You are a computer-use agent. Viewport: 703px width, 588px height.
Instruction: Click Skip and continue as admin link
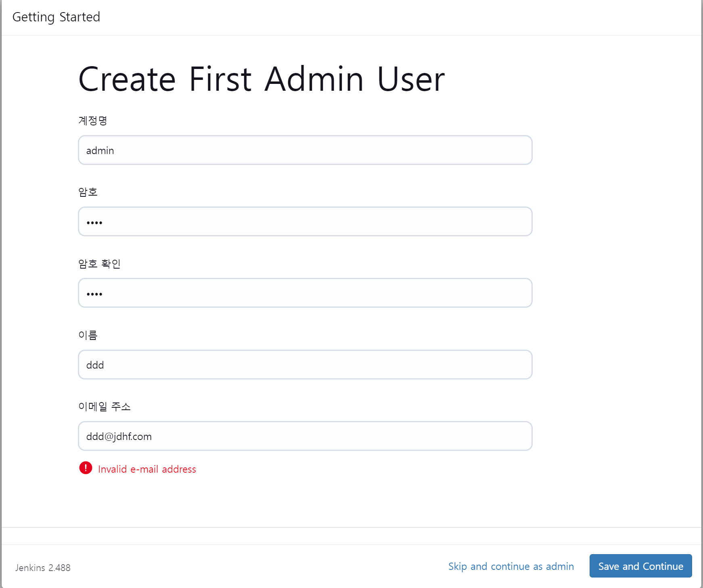511,566
